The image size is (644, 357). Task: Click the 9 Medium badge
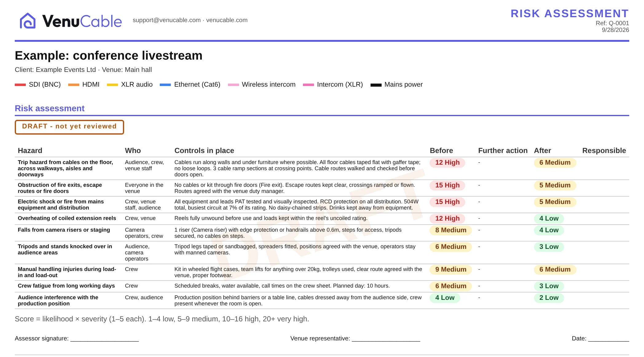pyautogui.click(x=451, y=270)
